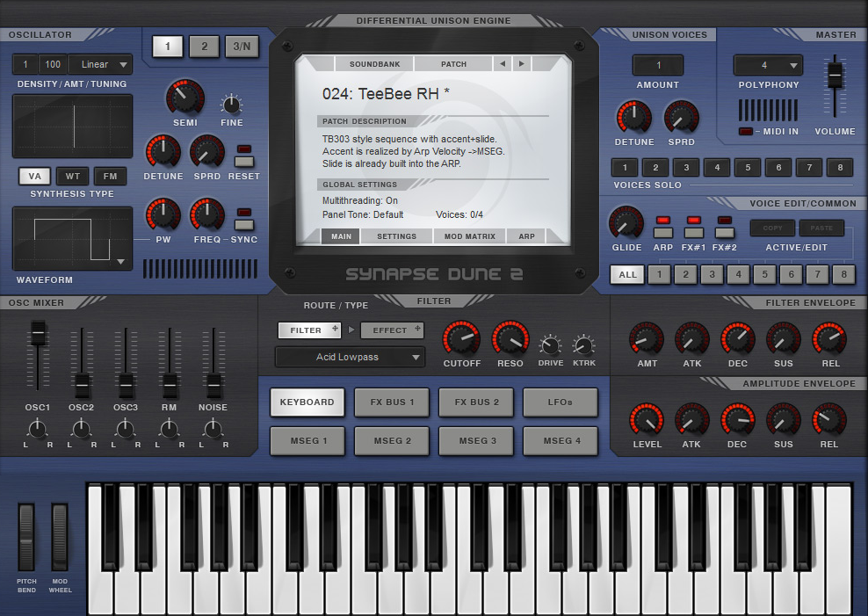
Task: Solo unison voice 3
Action: pos(686,167)
